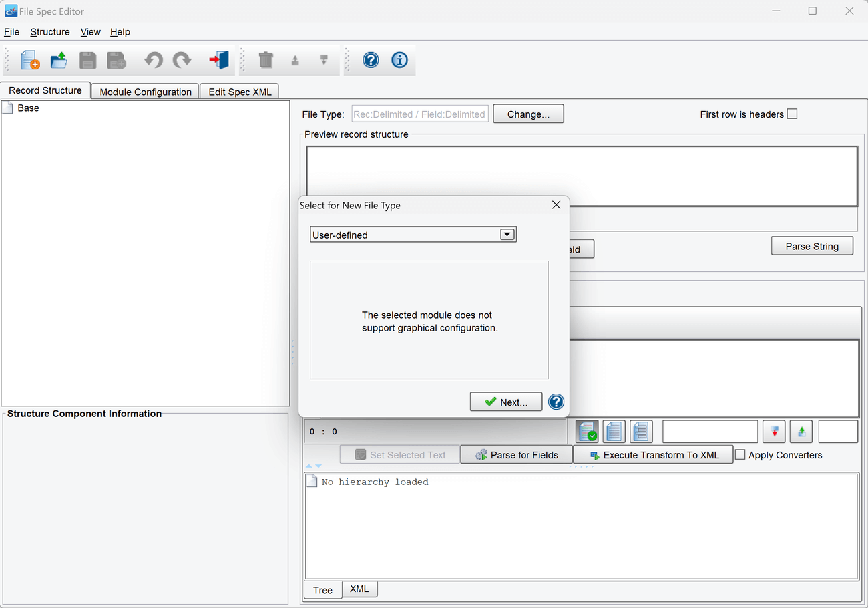Click the Move Down toolbar icon
This screenshot has width=868, height=608.
324,60
